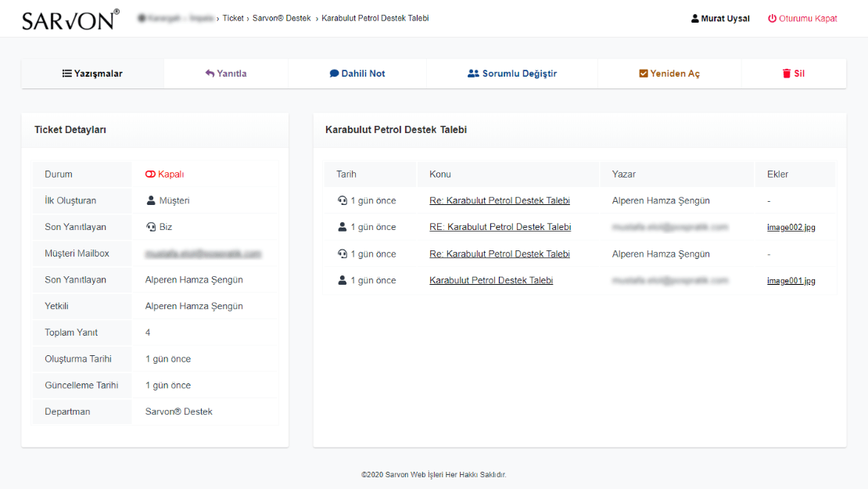Reopen ticket with Yeniden Aç
868x489 pixels.
point(669,74)
